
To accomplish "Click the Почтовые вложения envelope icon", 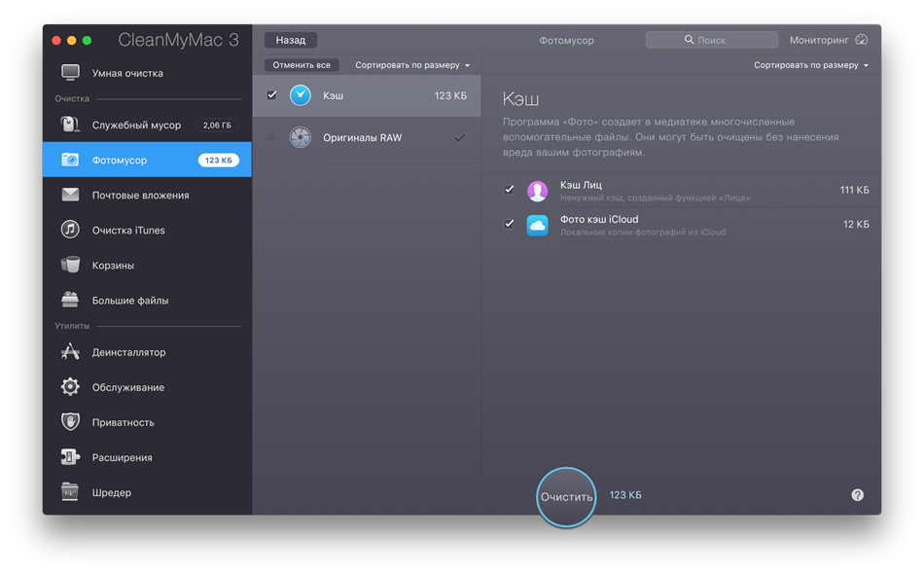I will (70, 195).
